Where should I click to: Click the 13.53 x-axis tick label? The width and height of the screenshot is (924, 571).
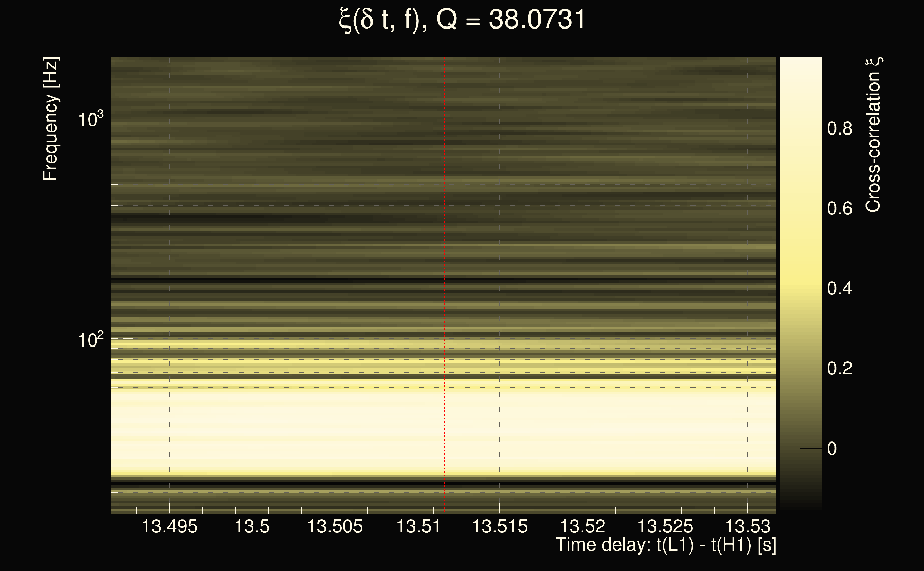747,526
